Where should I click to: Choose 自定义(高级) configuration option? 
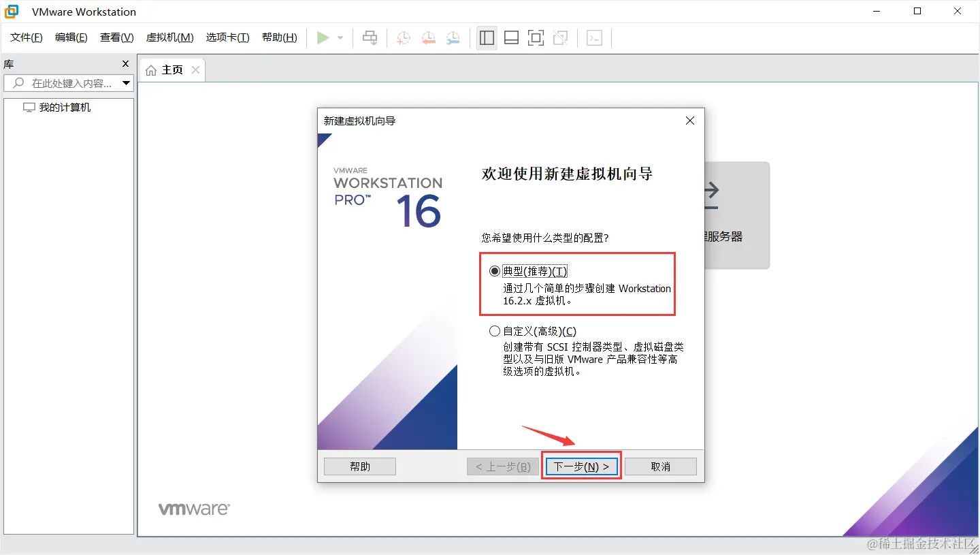[494, 331]
